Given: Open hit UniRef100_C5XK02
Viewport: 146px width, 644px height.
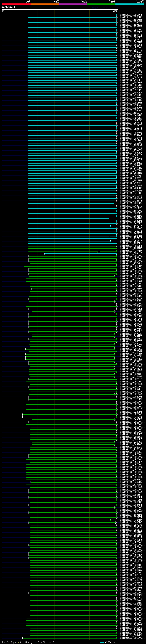Looking at the screenshot, I should (x=131, y=110).
